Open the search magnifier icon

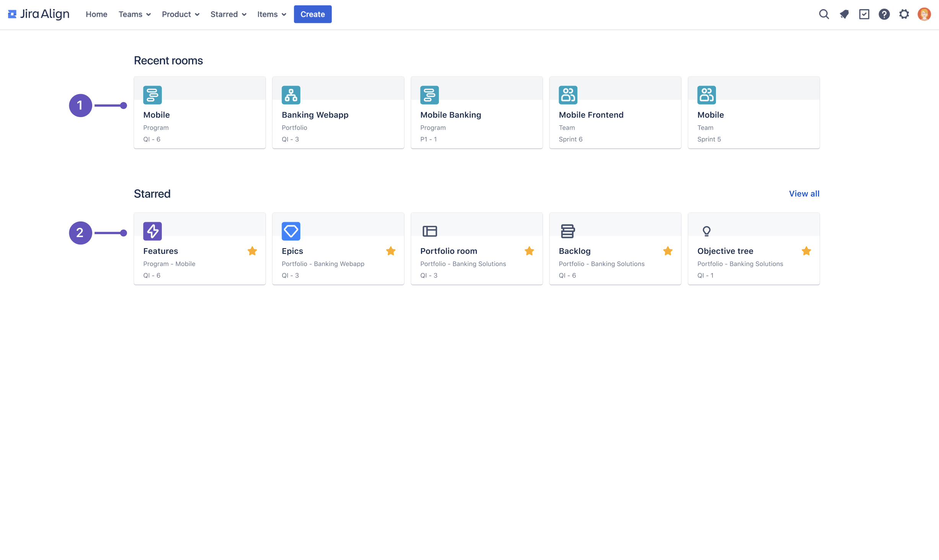click(824, 14)
